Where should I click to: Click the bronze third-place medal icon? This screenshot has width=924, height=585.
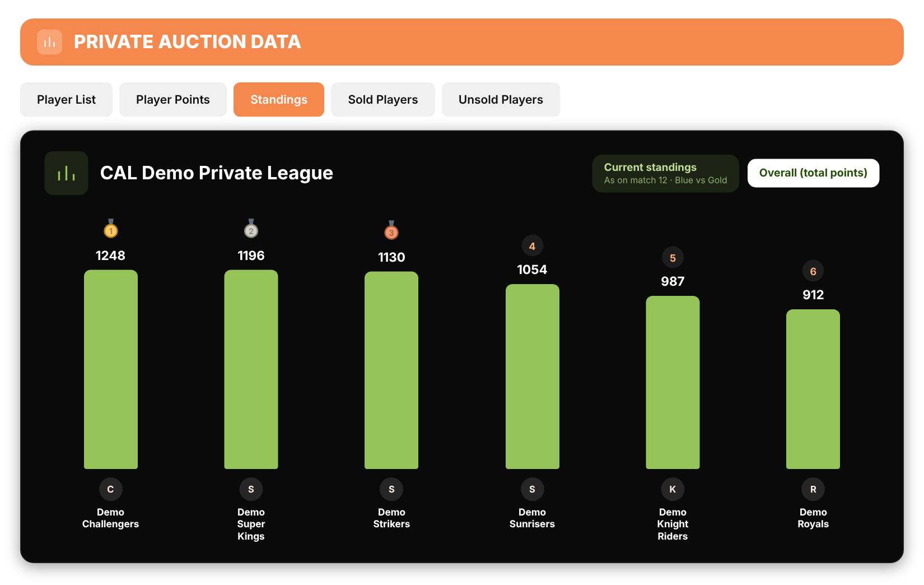pos(391,230)
